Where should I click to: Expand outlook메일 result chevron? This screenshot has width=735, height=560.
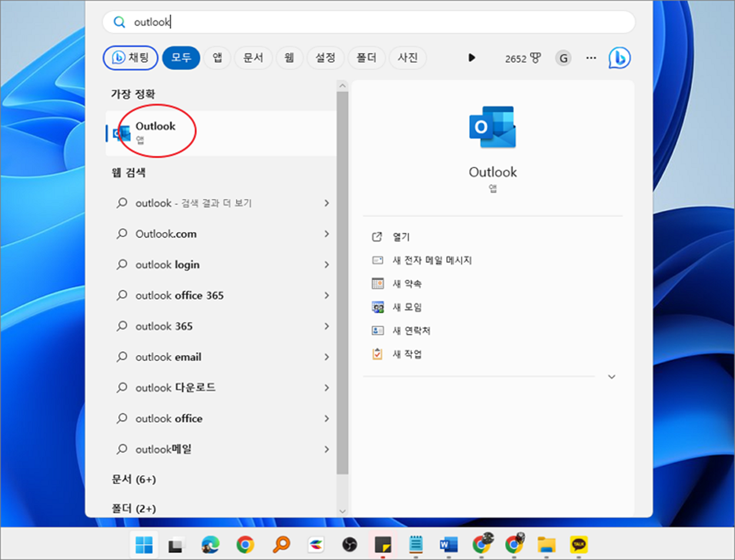pos(326,449)
